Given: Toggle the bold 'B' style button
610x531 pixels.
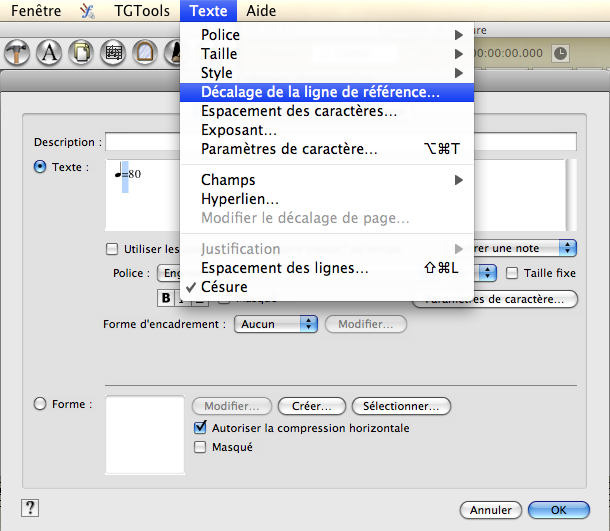Looking at the screenshot, I should point(167,297).
